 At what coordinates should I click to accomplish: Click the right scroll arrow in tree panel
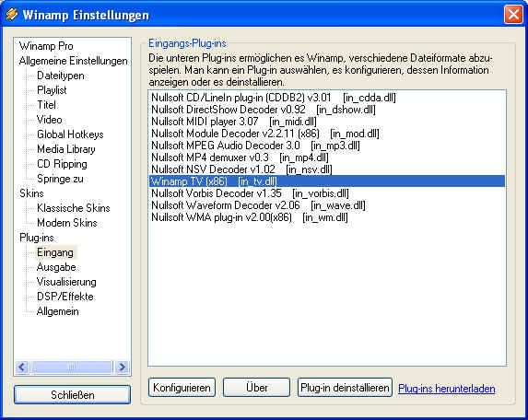point(122,367)
